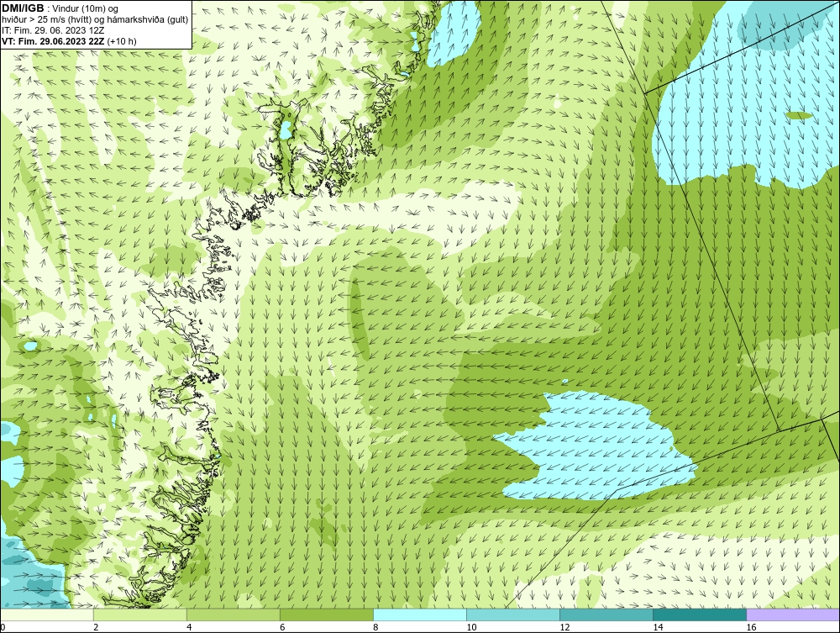Click the 'VT: Fim. 29.06.2023 22Z' valid time
840x633 pixels.
(x=54, y=41)
